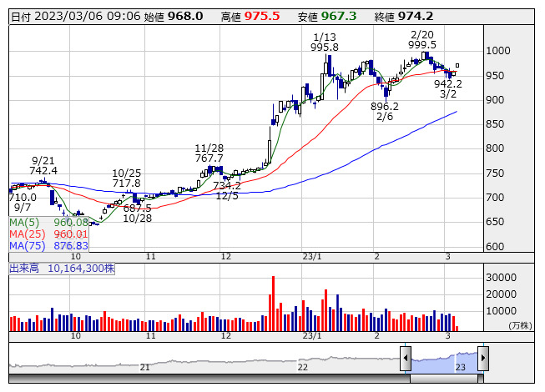Screen dimensions: 545x392
Task: Click the 始値 968.0 opening price
Action: coord(174,17)
